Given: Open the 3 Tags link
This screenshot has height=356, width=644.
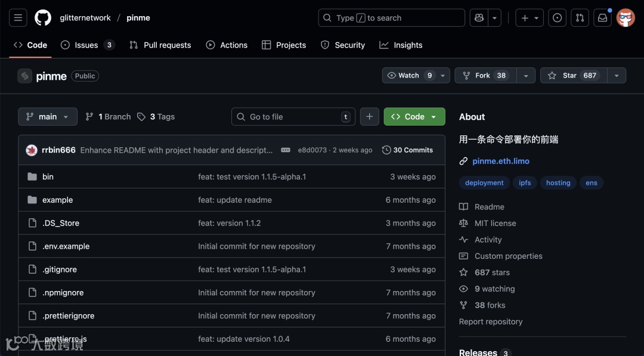Looking at the screenshot, I should pos(156,117).
